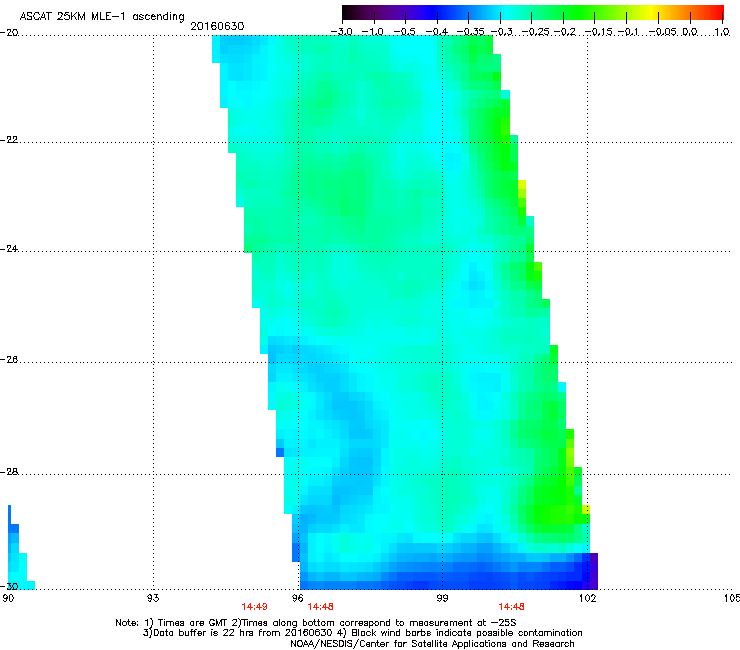Click the -0.25 color scale label
The height and width of the screenshot is (650, 740).
coord(536,32)
